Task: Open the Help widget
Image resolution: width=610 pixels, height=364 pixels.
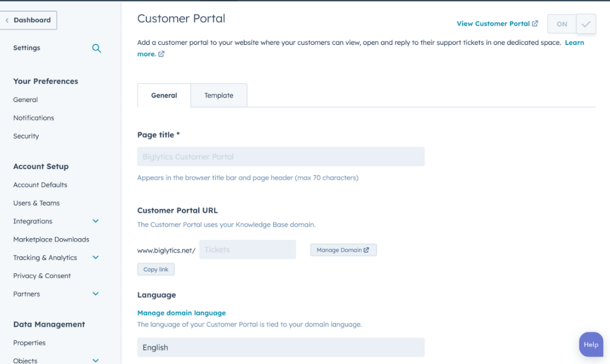Action: tap(591, 344)
